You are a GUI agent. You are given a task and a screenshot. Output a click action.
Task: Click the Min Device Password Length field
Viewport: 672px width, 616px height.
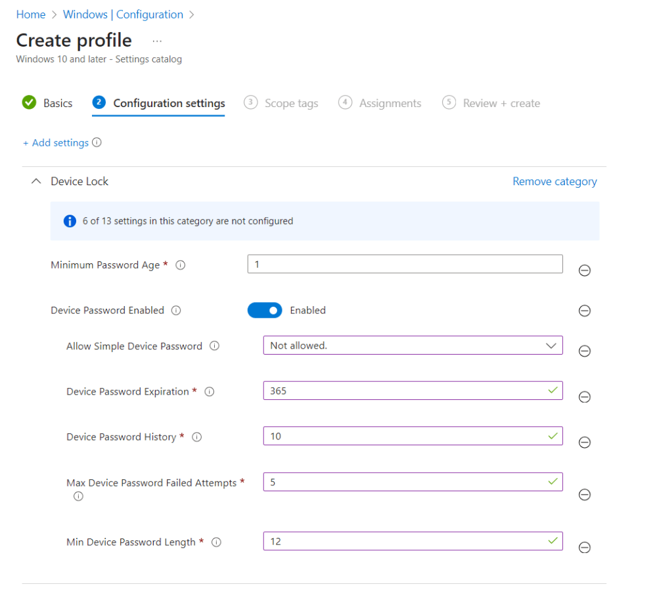[x=405, y=541]
